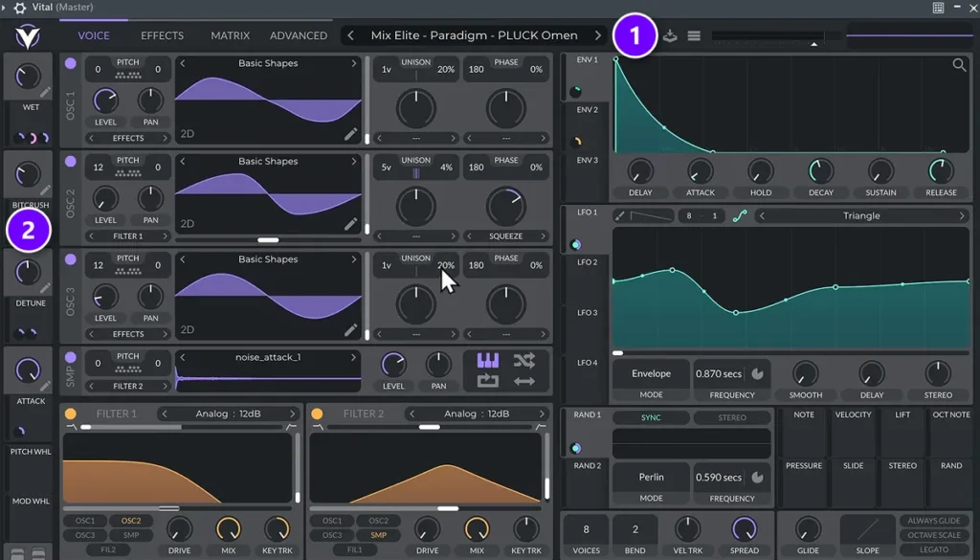The width and height of the screenshot is (980, 560).
Task: Click the SPREAD knob
Action: click(744, 529)
